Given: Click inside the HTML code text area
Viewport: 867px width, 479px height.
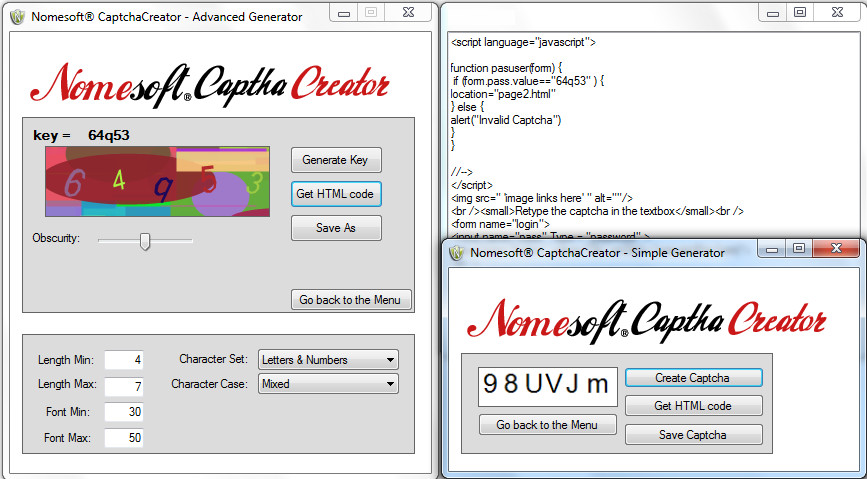Looking at the screenshot, I should (652, 136).
